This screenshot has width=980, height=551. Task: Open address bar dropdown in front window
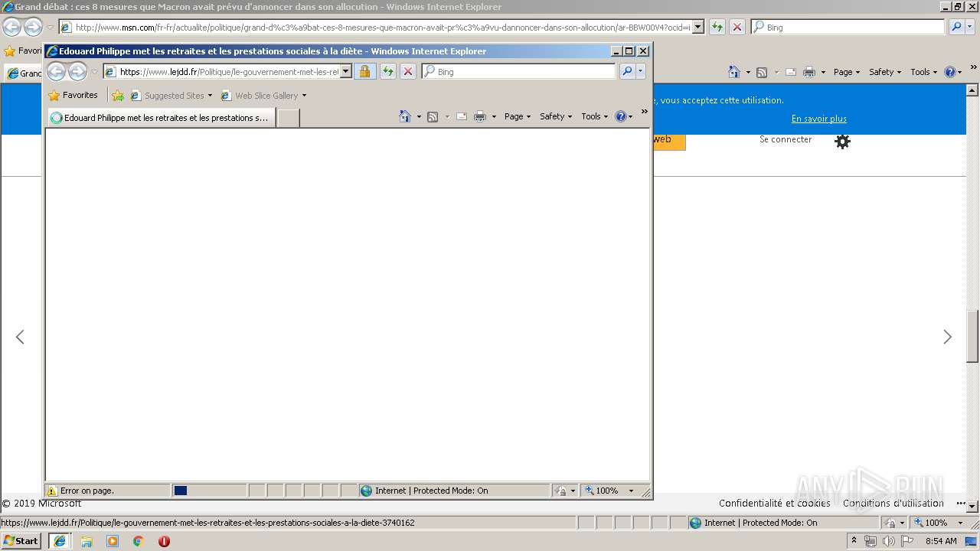pyautogui.click(x=346, y=71)
